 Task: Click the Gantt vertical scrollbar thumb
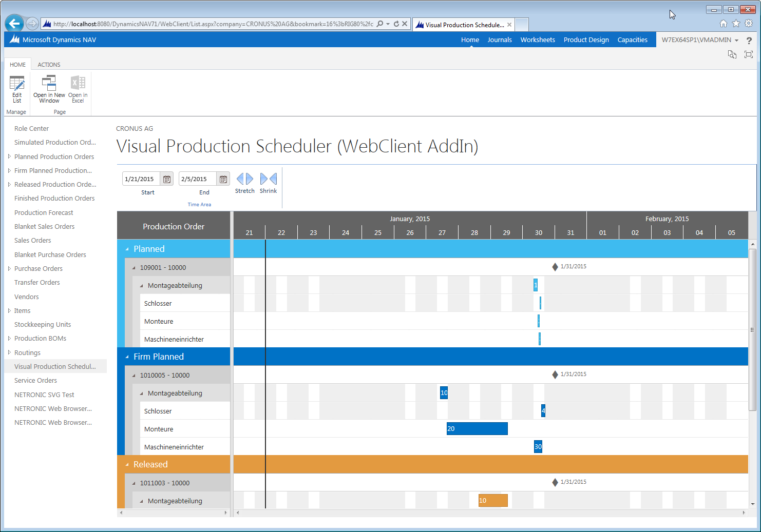pyautogui.click(x=752, y=329)
